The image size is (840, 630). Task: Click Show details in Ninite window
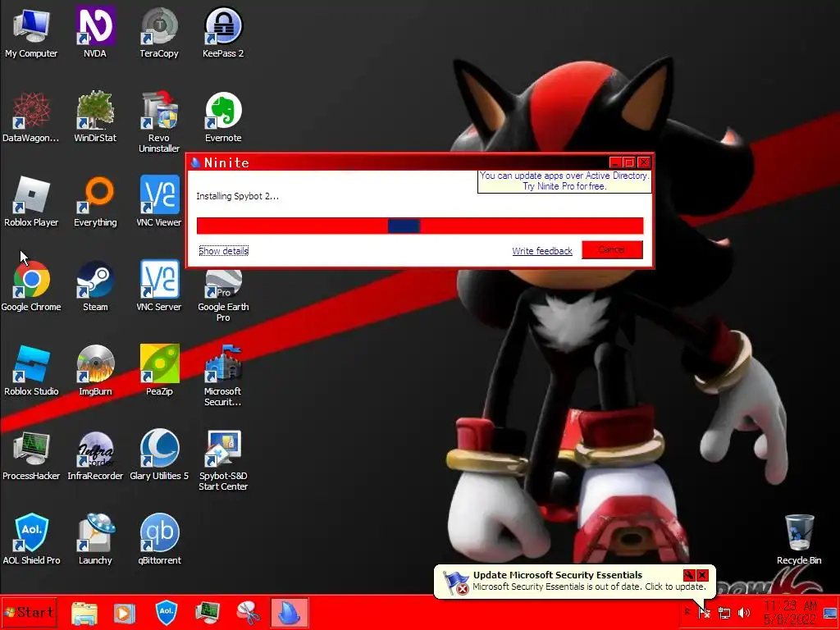[x=223, y=251]
